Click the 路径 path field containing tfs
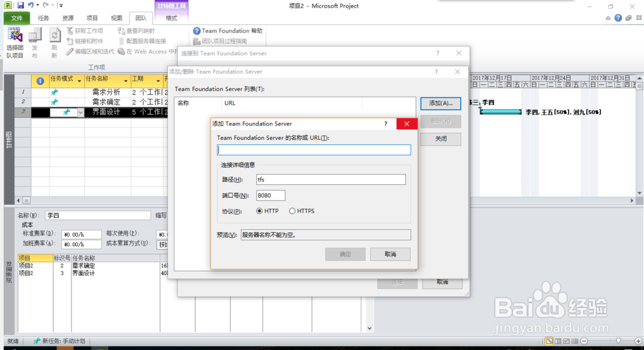 point(331,180)
